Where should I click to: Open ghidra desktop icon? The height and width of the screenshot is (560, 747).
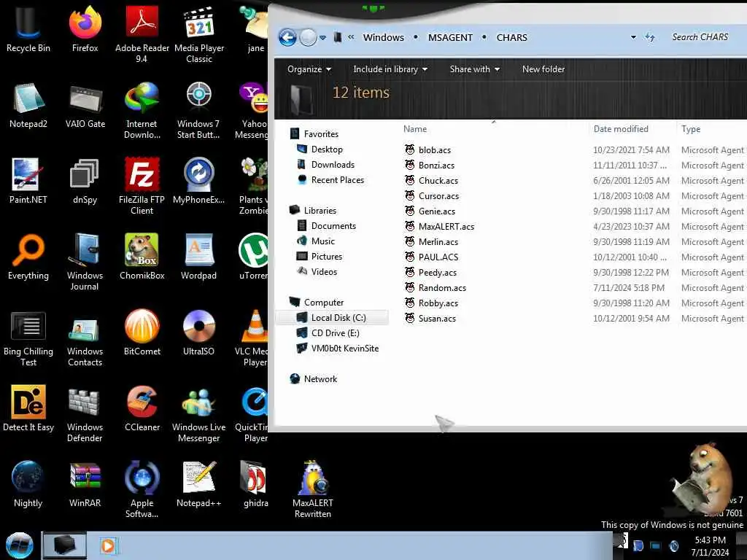255,484
